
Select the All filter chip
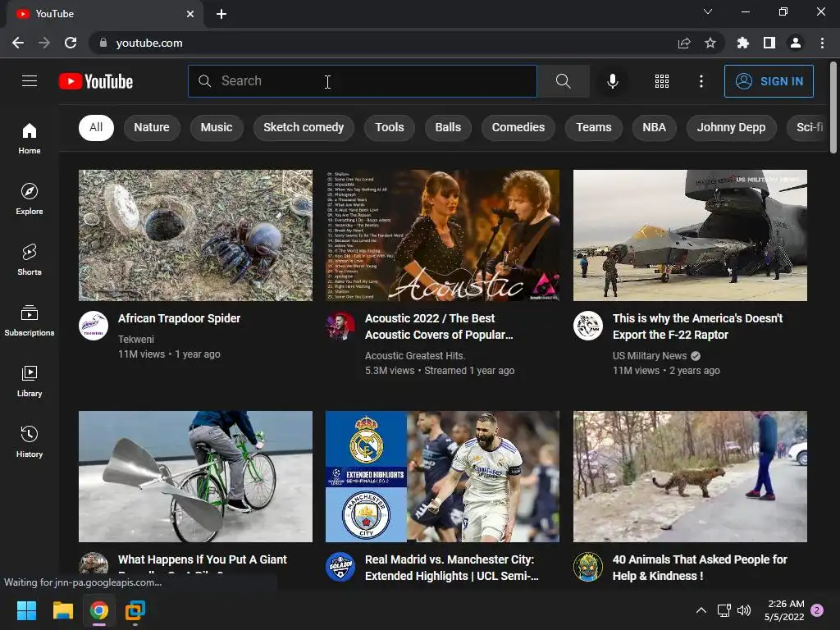[x=96, y=127]
